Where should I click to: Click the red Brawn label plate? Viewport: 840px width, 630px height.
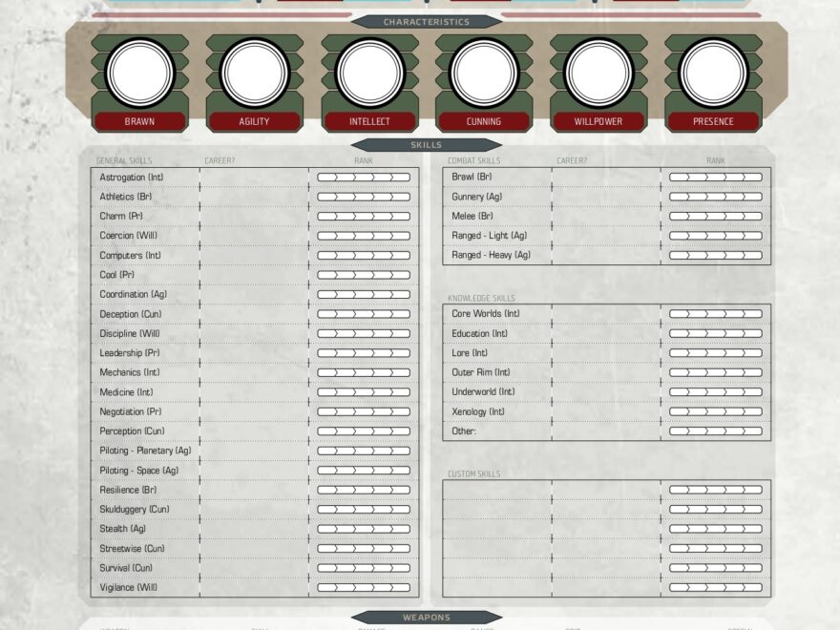(x=139, y=121)
